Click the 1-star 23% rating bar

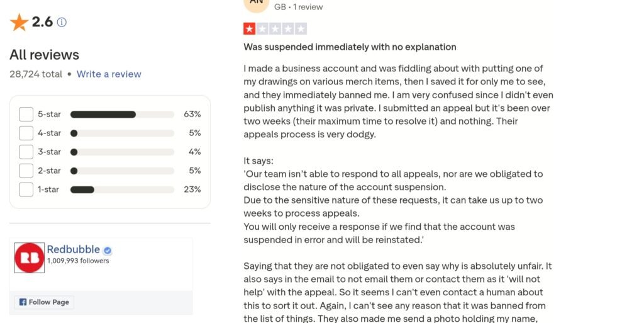(122, 190)
